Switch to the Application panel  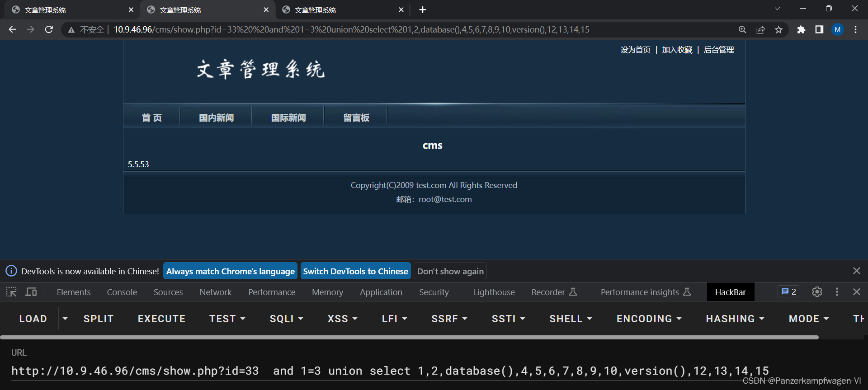tap(381, 292)
